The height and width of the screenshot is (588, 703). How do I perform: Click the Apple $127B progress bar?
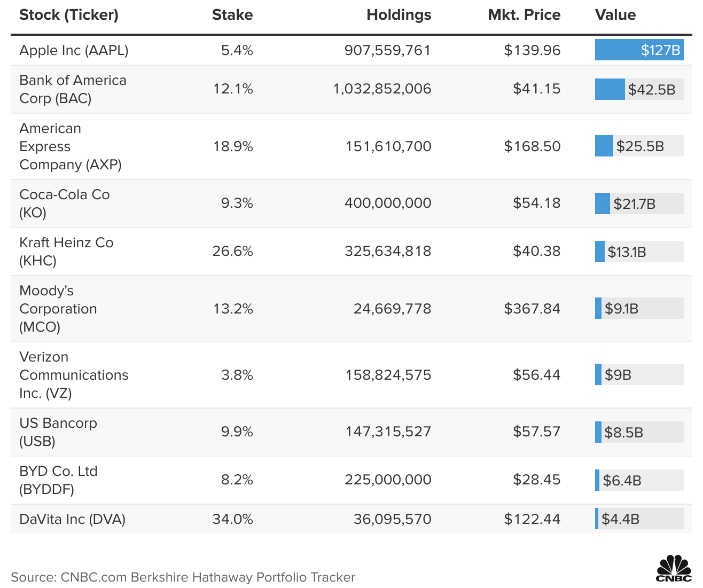point(639,50)
